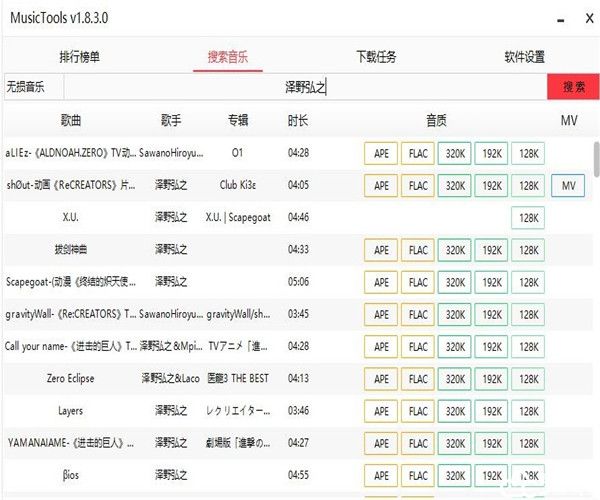Viewport: 600px width, 500px height.
Task: Download 拔剑神曲 in APE quality
Action: pos(381,250)
